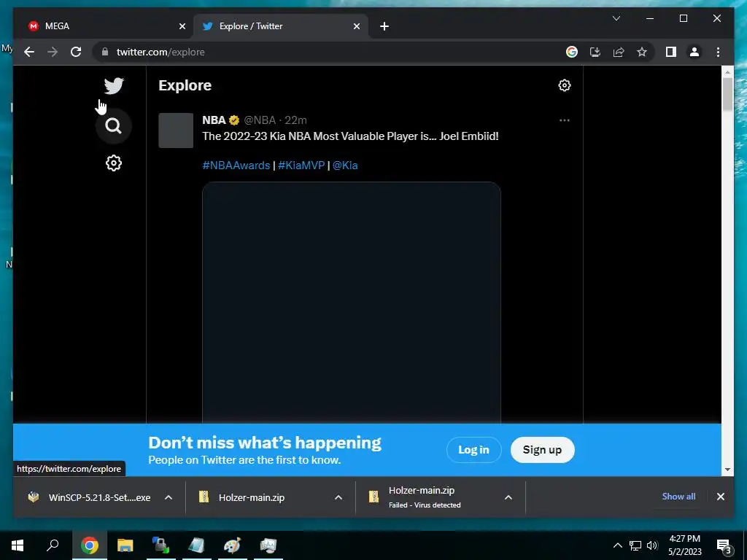Image resolution: width=747 pixels, height=560 pixels.
Task: Go back to previous page
Action: pos(29,52)
